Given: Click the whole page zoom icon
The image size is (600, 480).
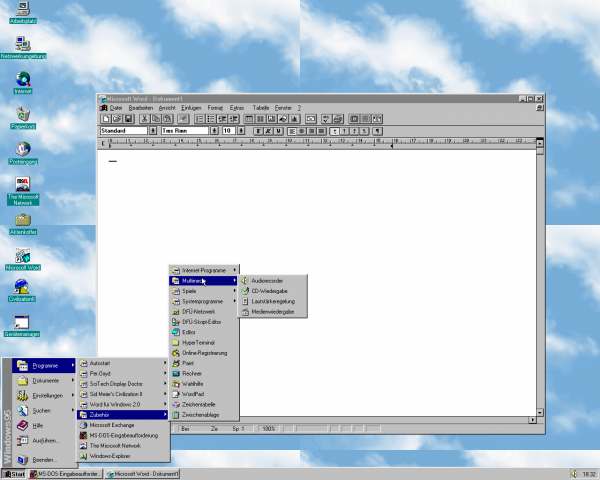Looking at the screenshot, I should pos(354,119).
